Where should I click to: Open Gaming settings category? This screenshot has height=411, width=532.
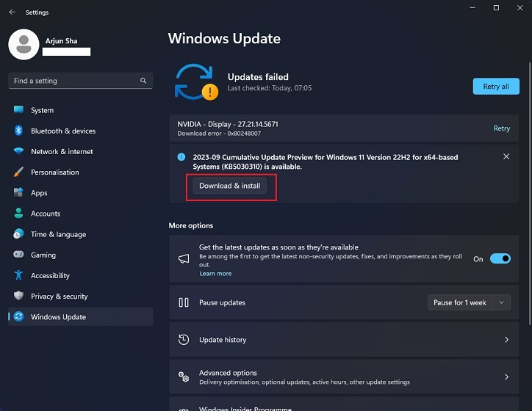pos(81,255)
